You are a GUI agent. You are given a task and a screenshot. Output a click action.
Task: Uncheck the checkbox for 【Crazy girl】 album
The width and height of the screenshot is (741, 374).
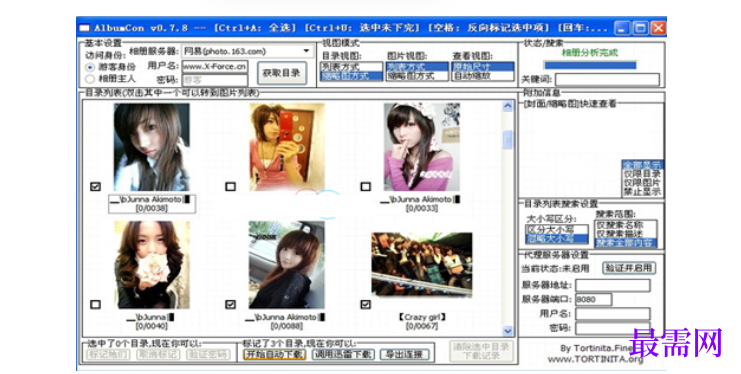coord(366,304)
